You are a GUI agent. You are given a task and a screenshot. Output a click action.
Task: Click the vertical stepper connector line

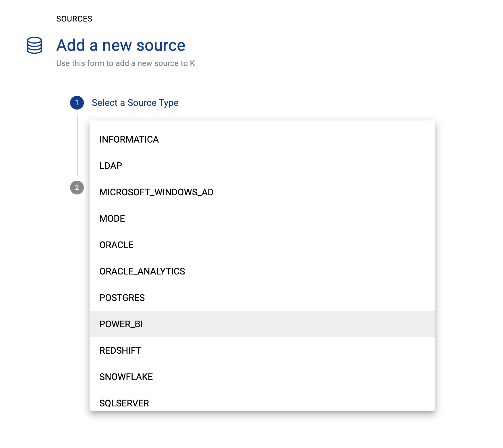click(x=77, y=145)
